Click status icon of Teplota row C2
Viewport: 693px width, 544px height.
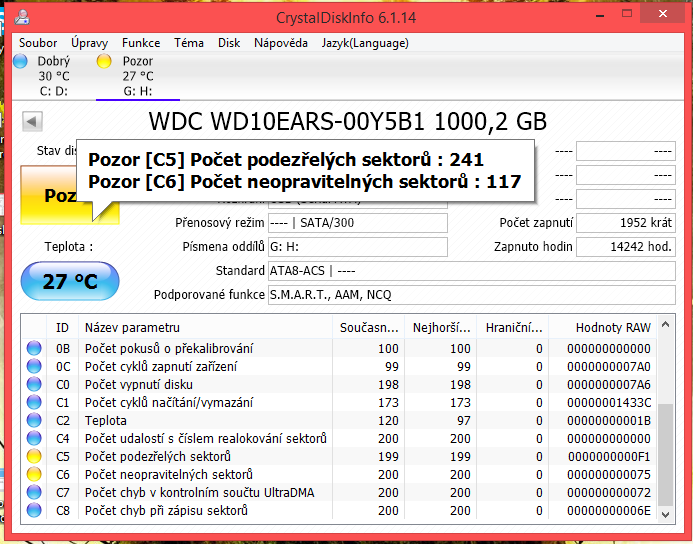tap(34, 420)
